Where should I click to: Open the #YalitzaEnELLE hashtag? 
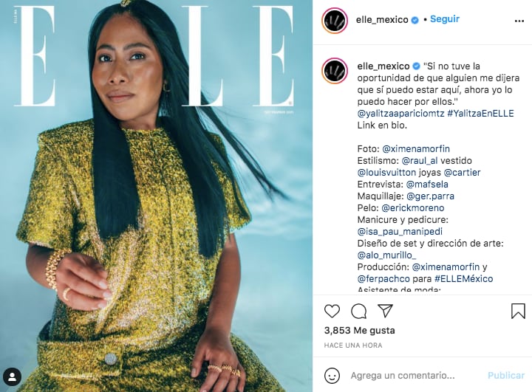480,113
